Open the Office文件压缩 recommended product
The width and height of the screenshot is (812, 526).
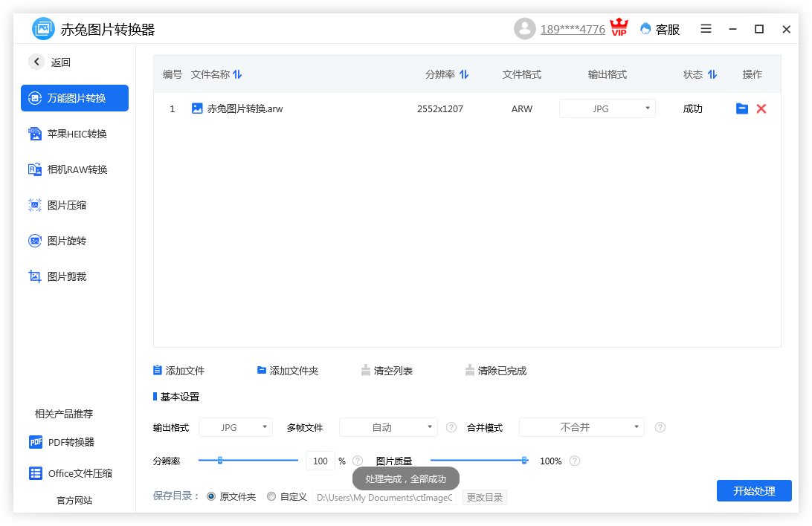(71, 473)
